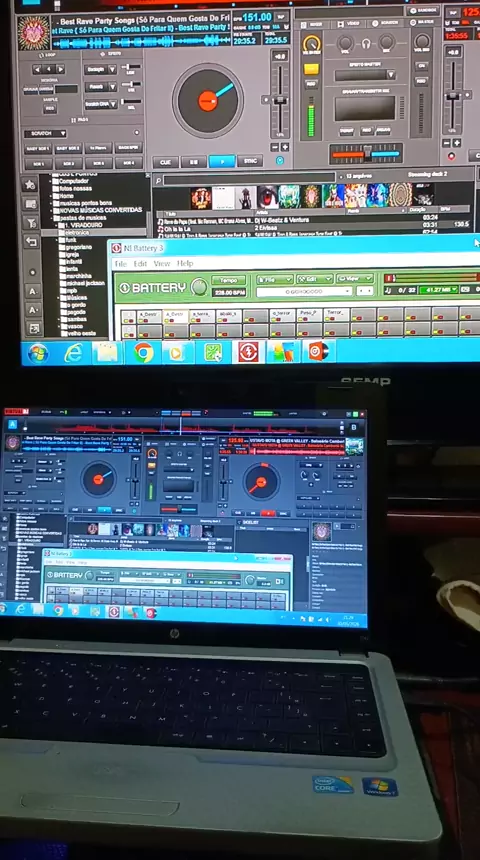The width and height of the screenshot is (480, 860).
Task: Click the Battery logo knob on external monitor
Action: 199,287
